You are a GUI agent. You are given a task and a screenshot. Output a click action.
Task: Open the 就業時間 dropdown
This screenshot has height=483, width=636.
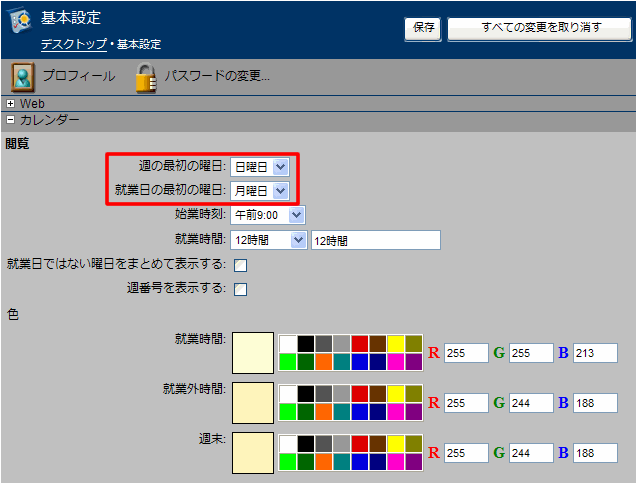268,240
